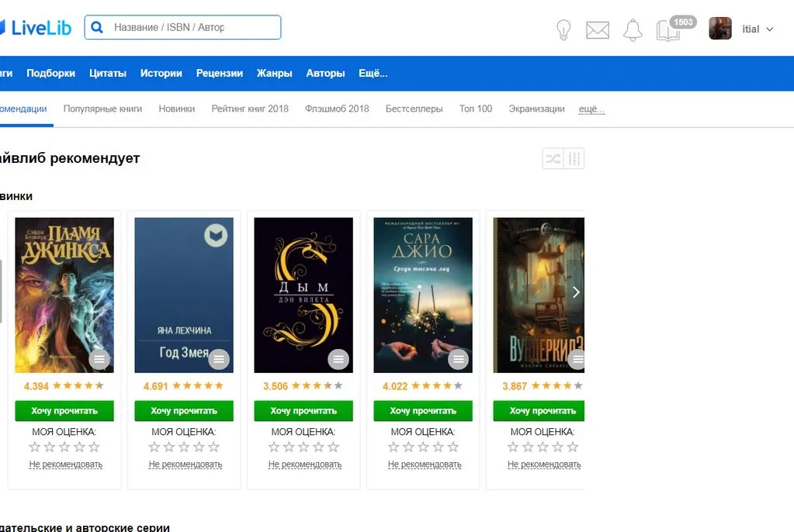Open the Подборки menu item

[x=50, y=74]
